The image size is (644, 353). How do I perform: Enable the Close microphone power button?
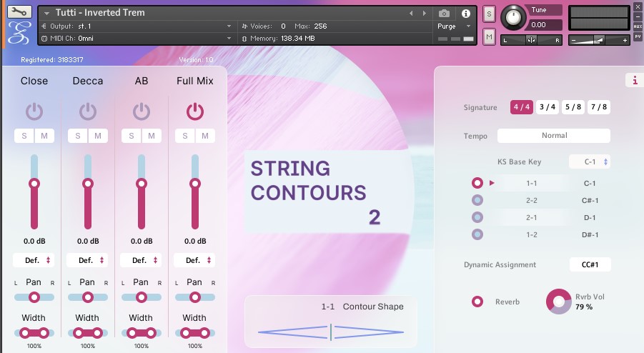click(34, 111)
